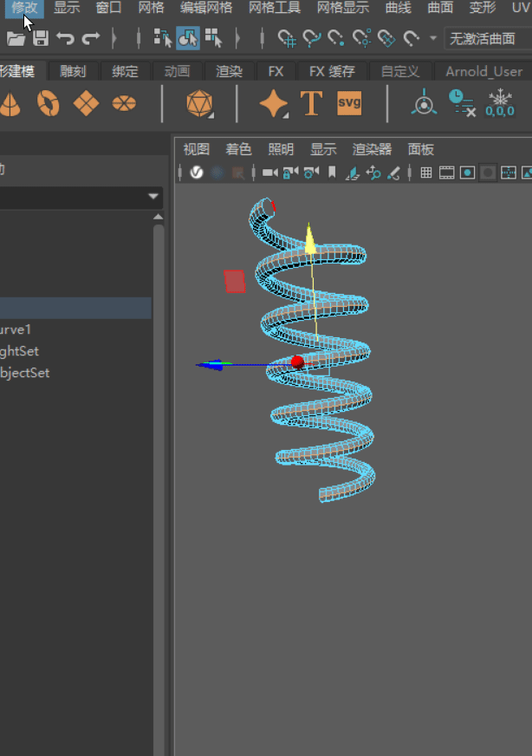Screen dimensions: 532x756
Task: Switch to the 雕刻 shelf tab
Action: click(73, 71)
